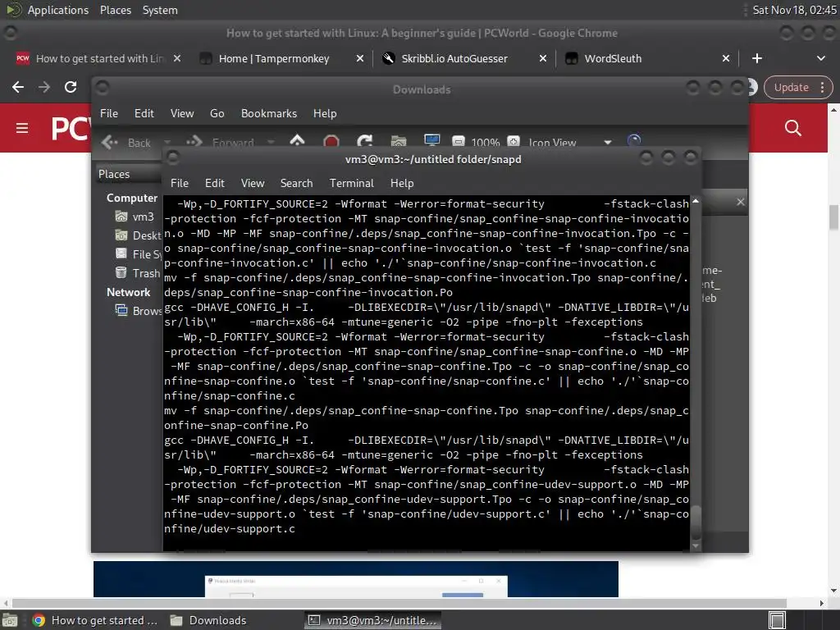Select Desktop in the Places sidebar
The height and width of the screenshot is (630, 840).
click(138, 235)
